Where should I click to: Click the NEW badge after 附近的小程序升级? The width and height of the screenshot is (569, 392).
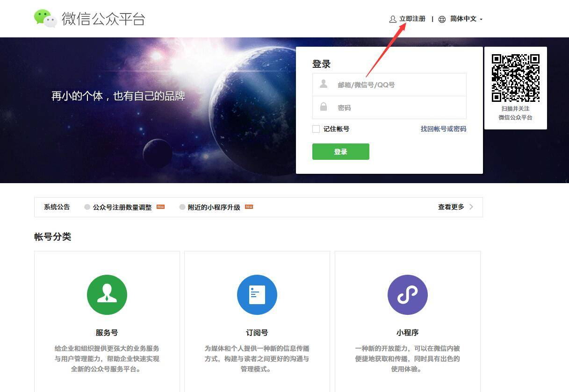click(249, 207)
